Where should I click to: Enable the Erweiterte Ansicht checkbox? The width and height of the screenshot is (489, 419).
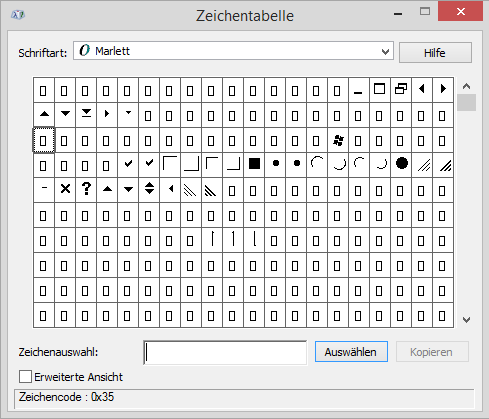pyautogui.click(x=25, y=377)
